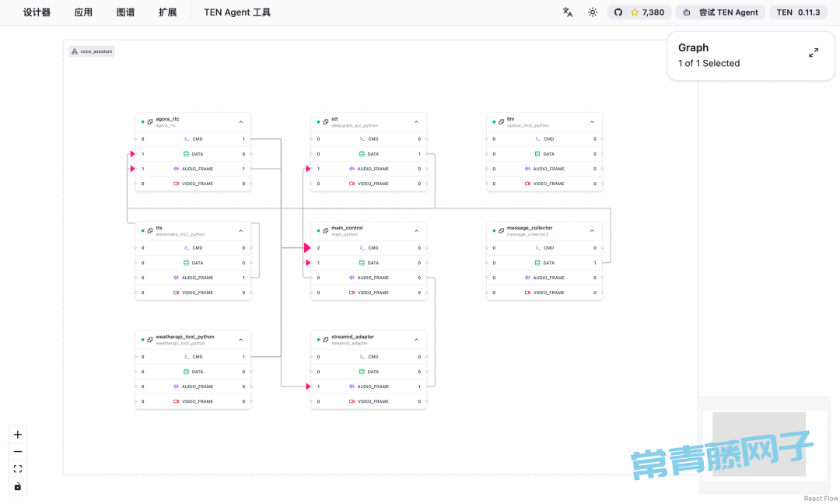This screenshot has height=504, width=840.
Task: Click the VIDEO_FRAME camera icon in llm
Action: [527, 184]
